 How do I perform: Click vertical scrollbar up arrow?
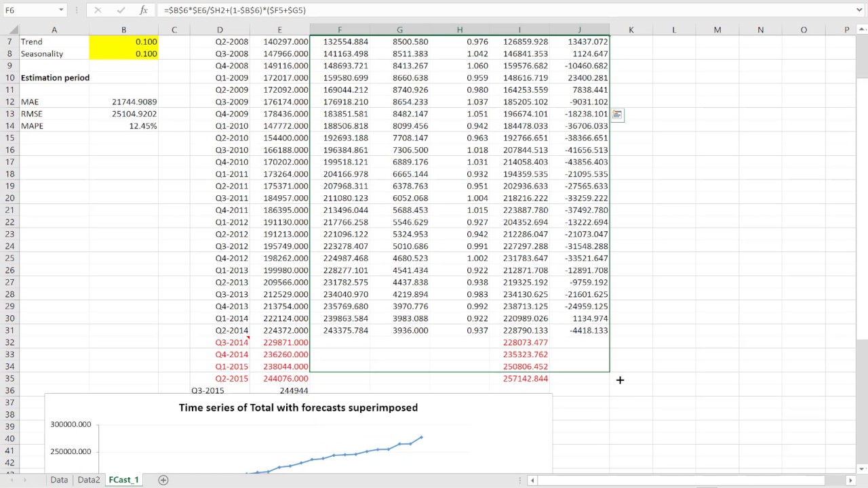tap(862, 30)
